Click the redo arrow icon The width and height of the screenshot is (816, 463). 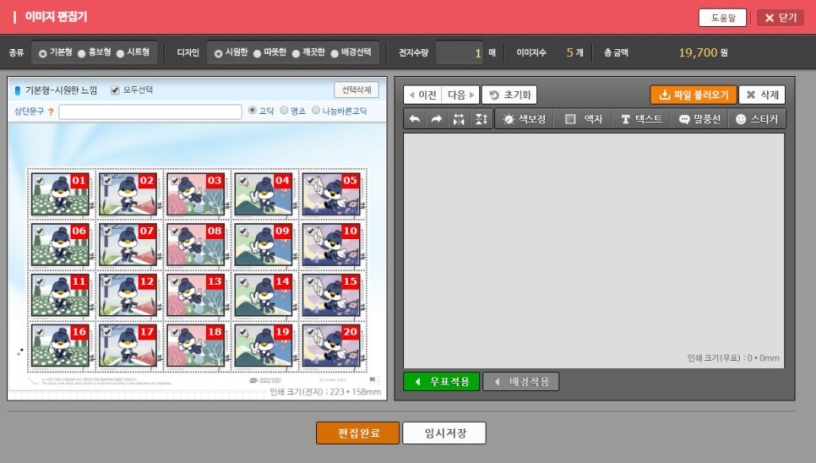pos(437,119)
